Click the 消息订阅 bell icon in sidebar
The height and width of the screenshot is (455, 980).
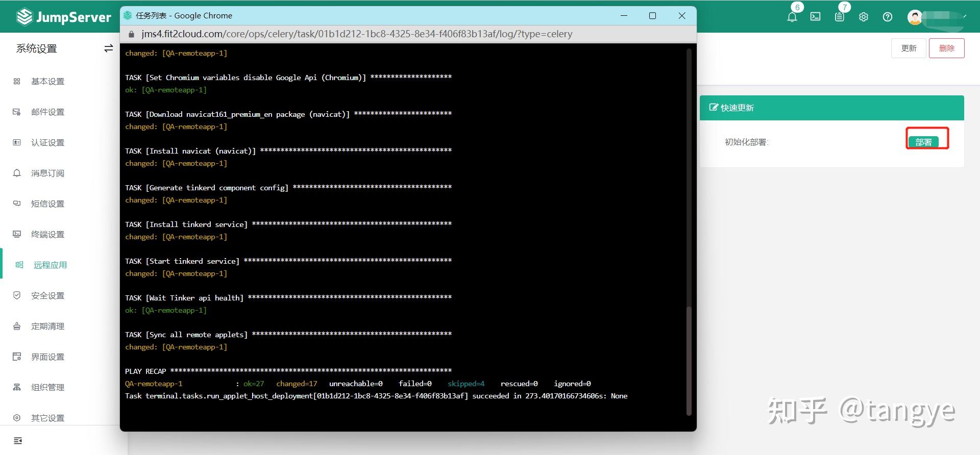[17, 173]
